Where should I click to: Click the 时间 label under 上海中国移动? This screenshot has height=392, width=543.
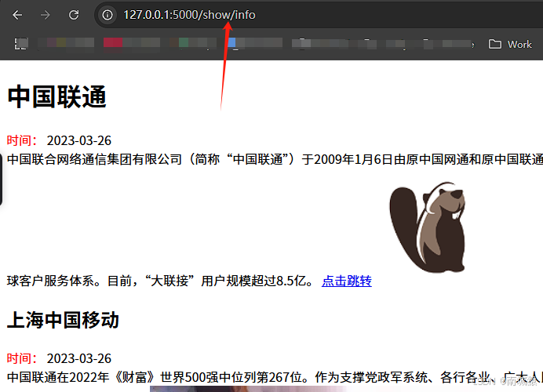click(22, 358)
